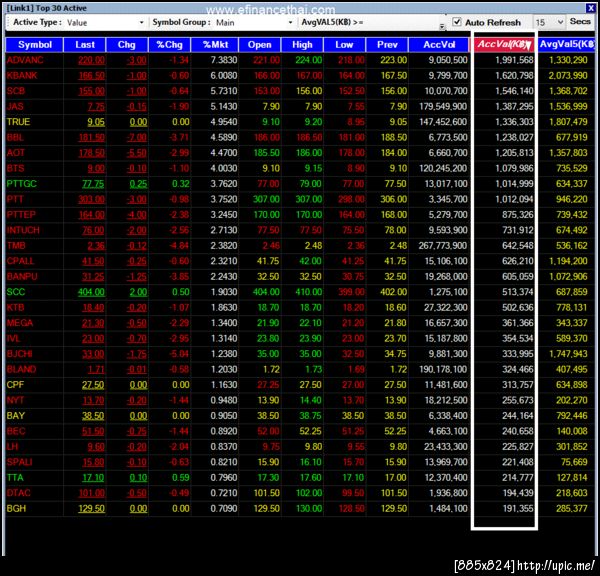
Task: Click the High column header
Action: tap(302, 45)
